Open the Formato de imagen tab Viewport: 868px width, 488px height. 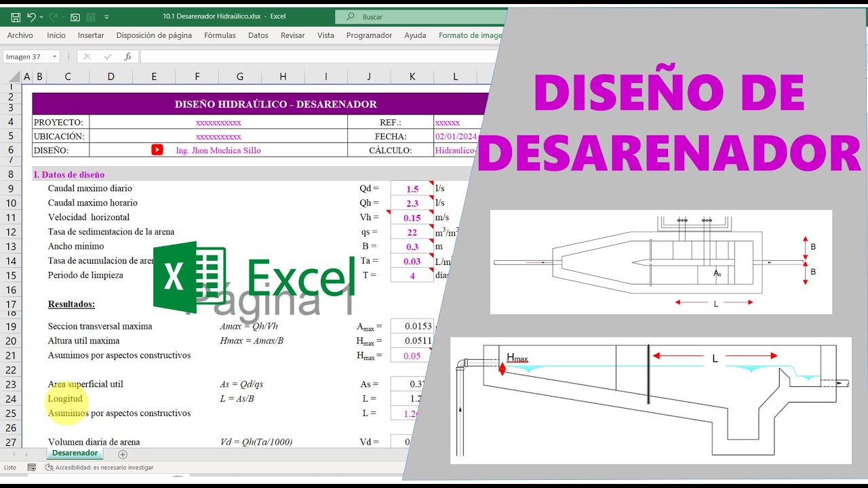(x=471, y=35)
